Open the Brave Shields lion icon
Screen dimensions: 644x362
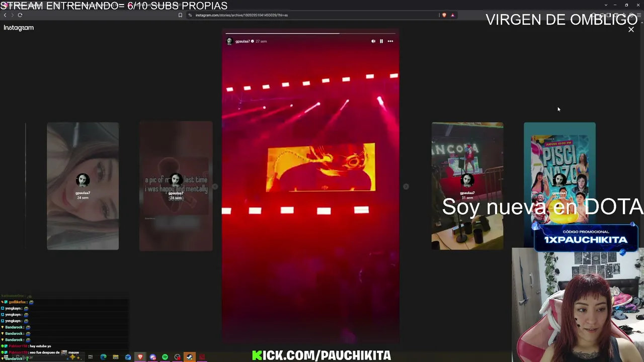[444, 15]
